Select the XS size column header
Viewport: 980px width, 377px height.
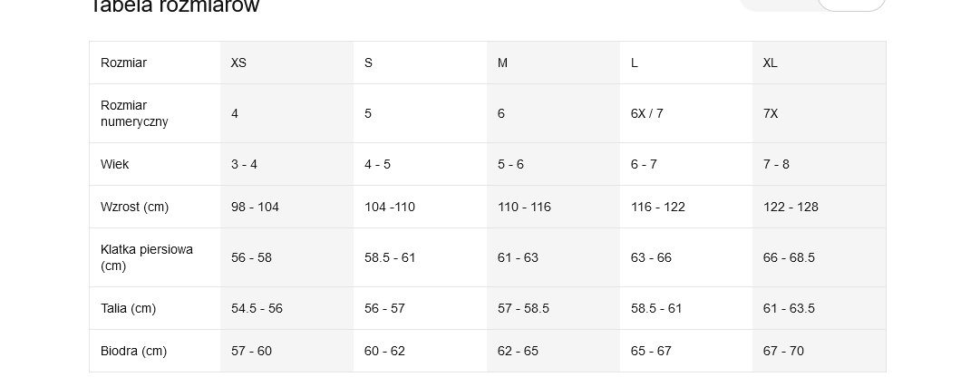239,63
